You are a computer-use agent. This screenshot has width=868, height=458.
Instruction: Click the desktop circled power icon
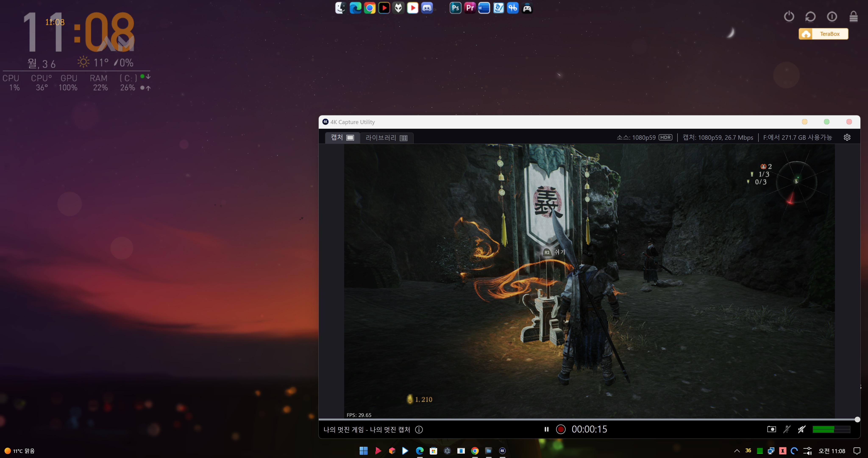pyautogui.click(x=832, y=16)
